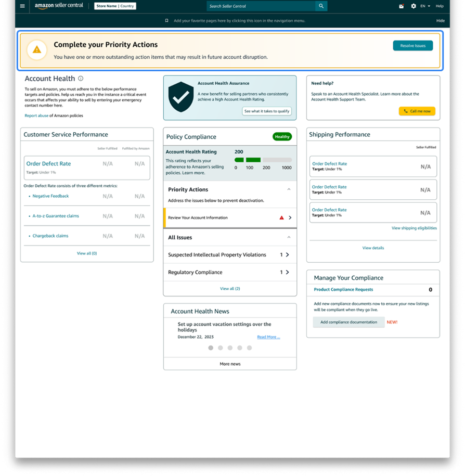Click the search magnifier icon
Viewport: 465px width, 476px height.
pos(321,6)
